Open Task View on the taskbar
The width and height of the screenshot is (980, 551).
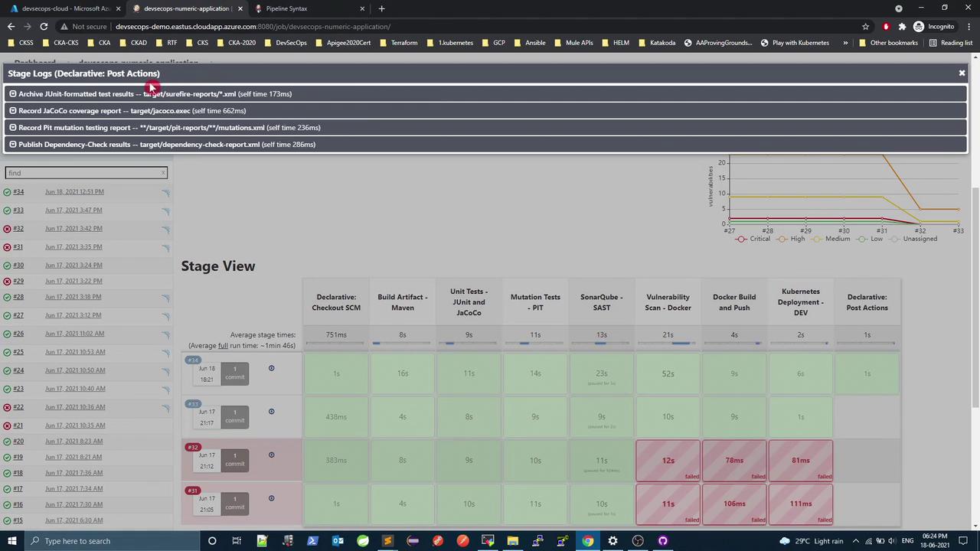237,541
